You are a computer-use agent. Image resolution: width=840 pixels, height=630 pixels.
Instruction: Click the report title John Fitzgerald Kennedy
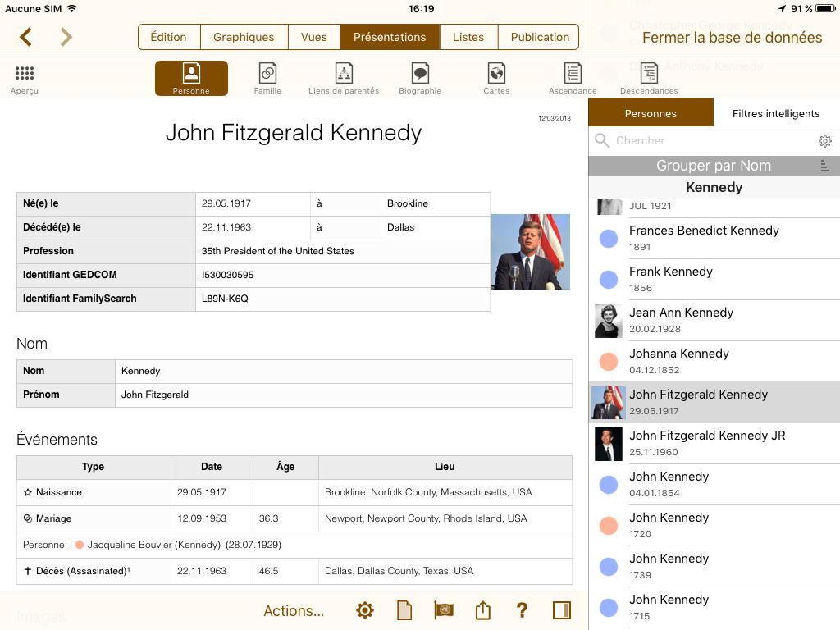coord(294,133)
